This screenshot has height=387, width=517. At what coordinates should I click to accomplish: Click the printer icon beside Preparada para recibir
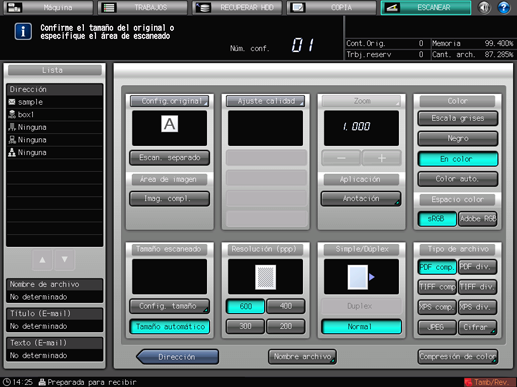point(42,382)
